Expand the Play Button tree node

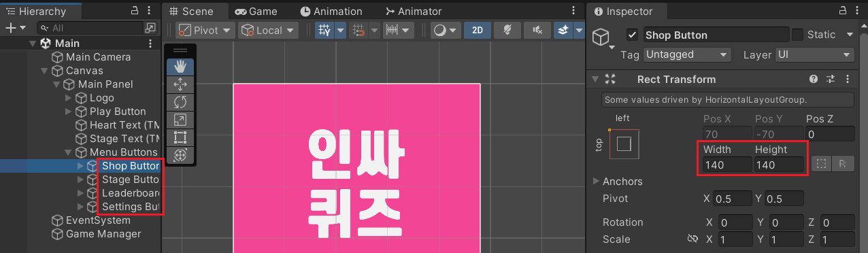(68, 112)
